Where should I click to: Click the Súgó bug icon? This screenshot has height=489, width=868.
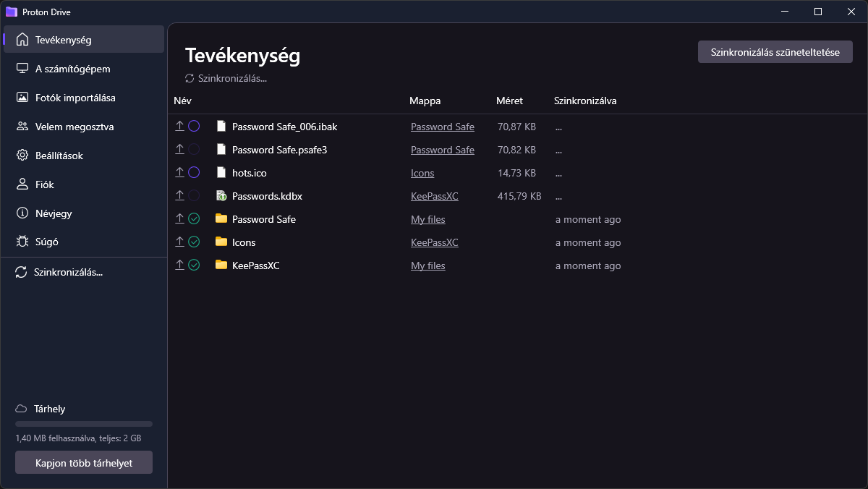pos(22,242)
